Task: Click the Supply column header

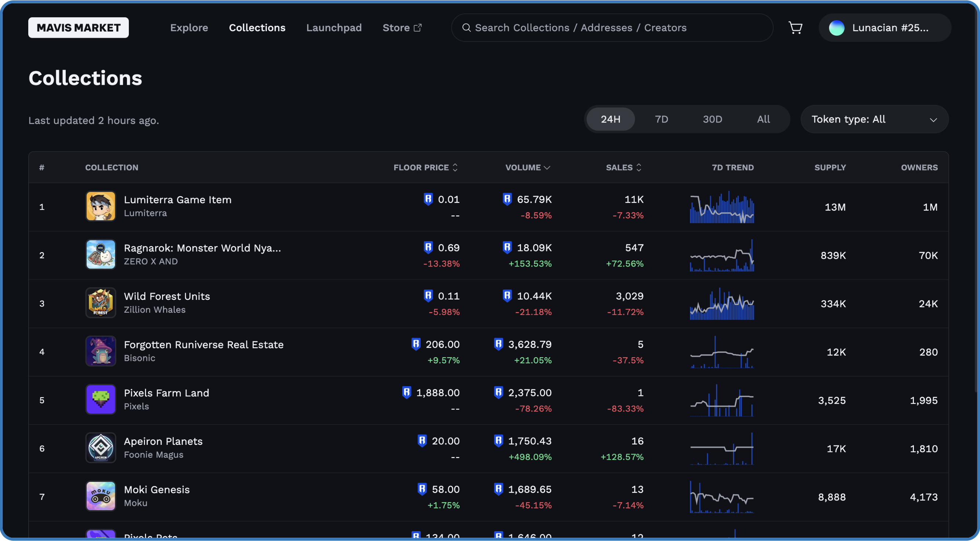Action: [x=830, y=167]
